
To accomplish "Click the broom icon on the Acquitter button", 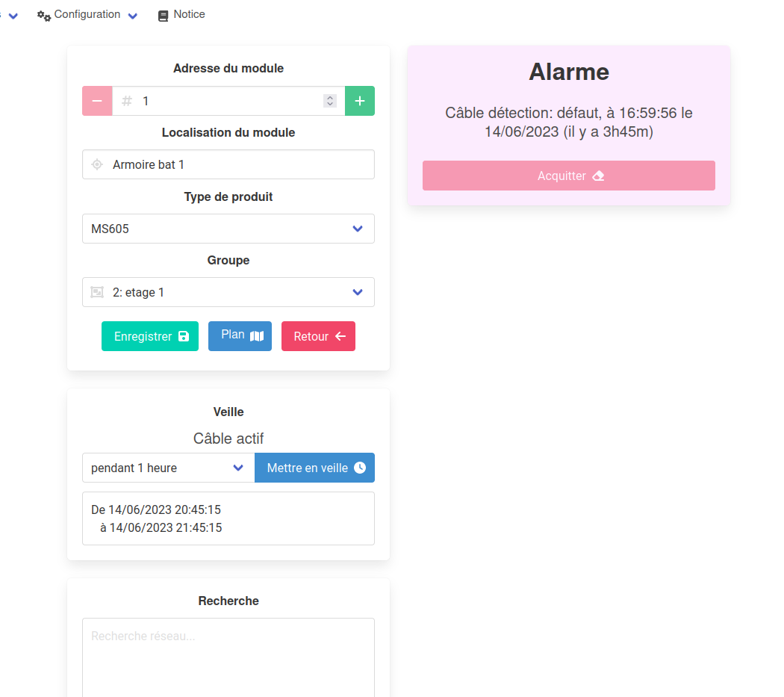I will 597,176.
